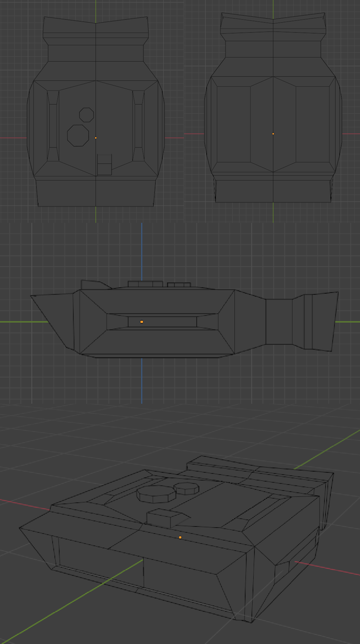360x644 pixels.
Task: Click the small octagonal knob in the perspective view
Action: tap(187, 488)
